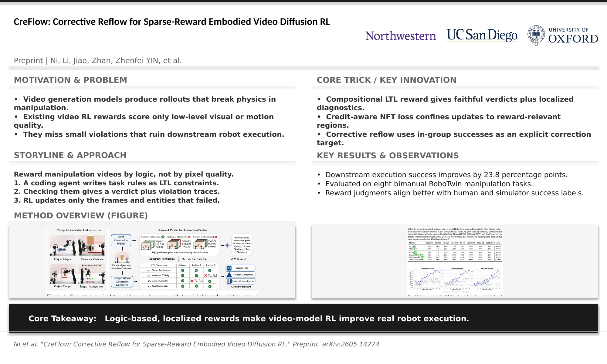Click the warning triangle beside Violated Constraints

point(229,275)
